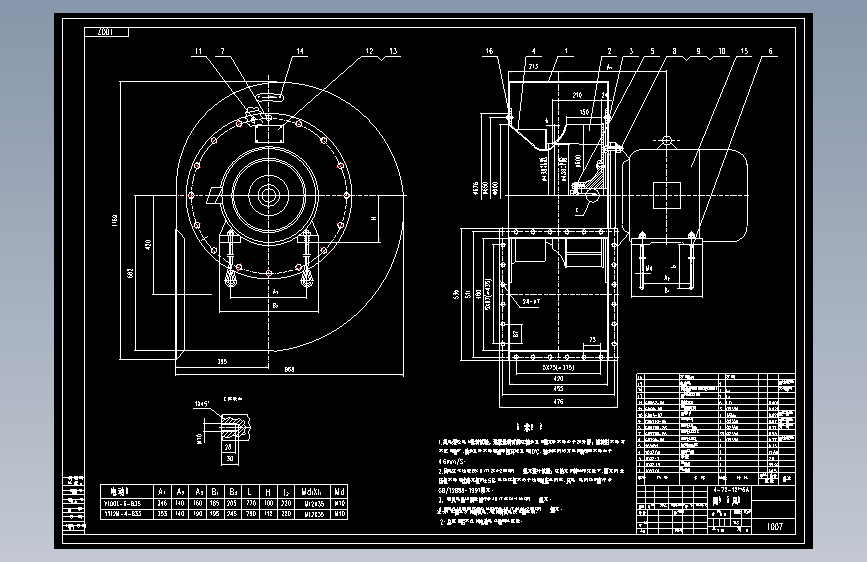The image size is (867, 562).
Task: Select part callout number 16
Action: pyautogui.click(x=489, y=51)
